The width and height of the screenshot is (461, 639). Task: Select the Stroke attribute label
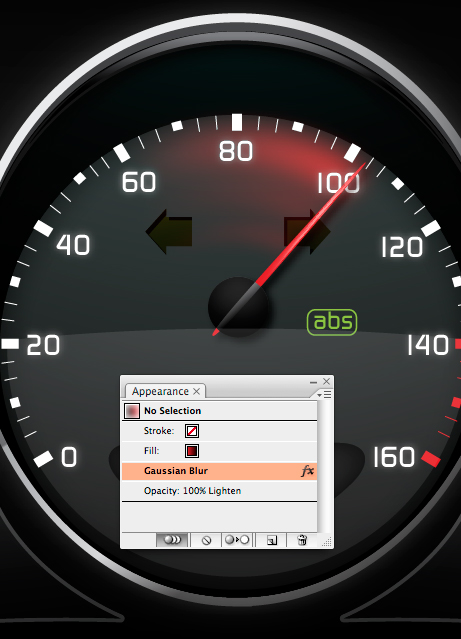pyautogui.click(x=159, y=431)
